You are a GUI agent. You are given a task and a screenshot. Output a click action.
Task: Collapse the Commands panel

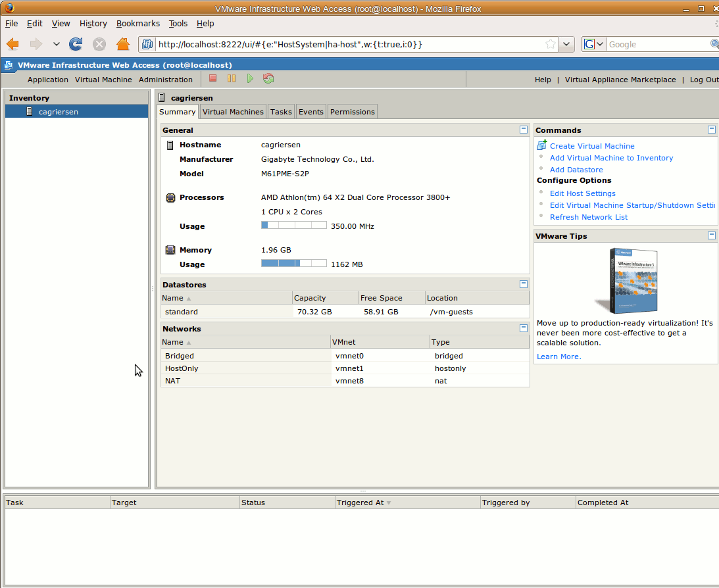point(712,130)
